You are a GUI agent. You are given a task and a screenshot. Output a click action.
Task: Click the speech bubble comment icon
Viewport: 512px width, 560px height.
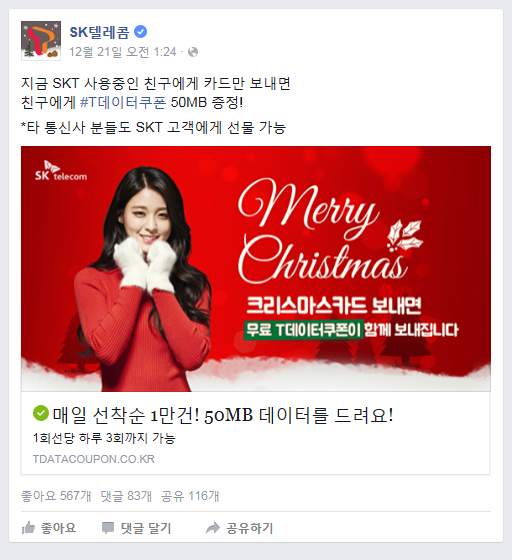tap(108, 528)
